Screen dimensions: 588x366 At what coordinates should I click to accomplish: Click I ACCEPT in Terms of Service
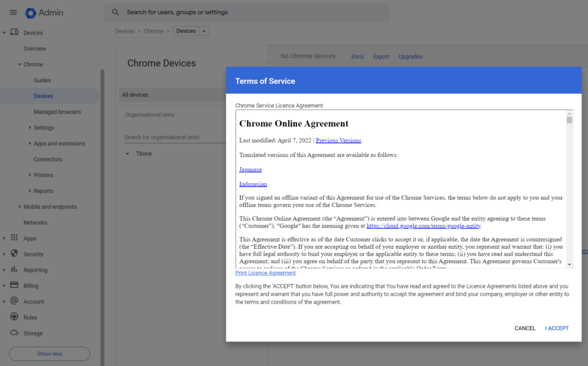557,328
